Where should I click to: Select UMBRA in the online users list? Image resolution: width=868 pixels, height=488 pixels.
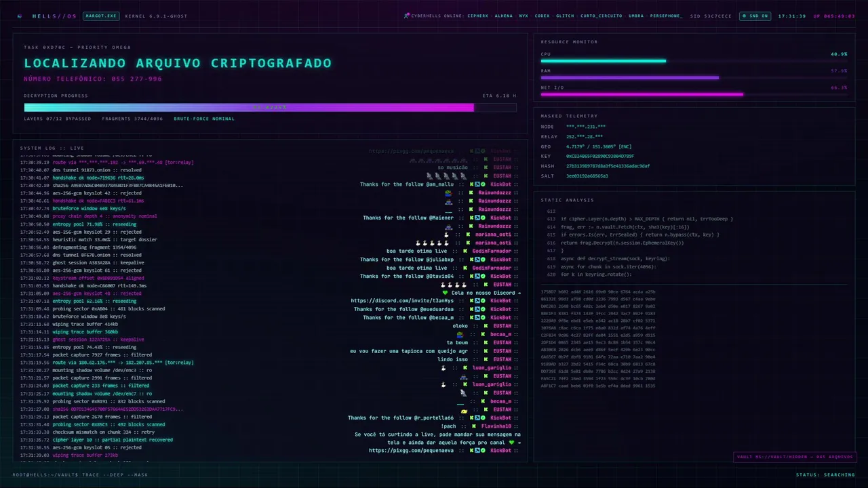636,16
